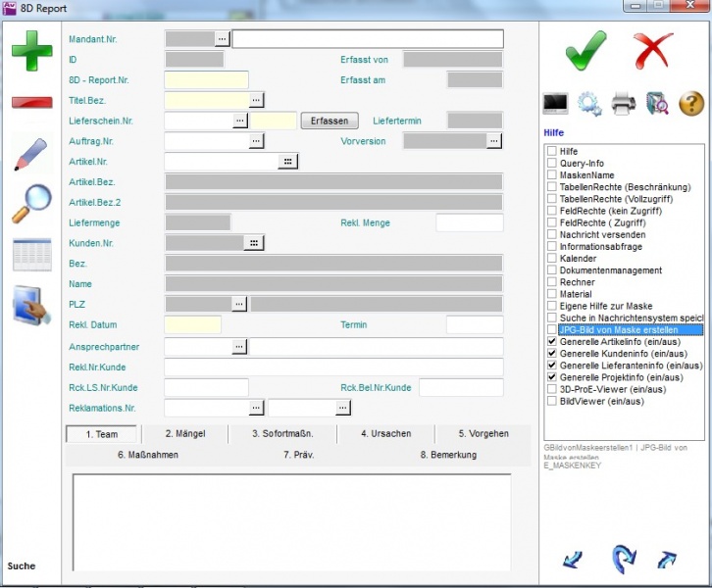Click the Rekl.Nr.Kunde input field
Image resolution: width=712 pixels, height=588 pixels.
333,367
